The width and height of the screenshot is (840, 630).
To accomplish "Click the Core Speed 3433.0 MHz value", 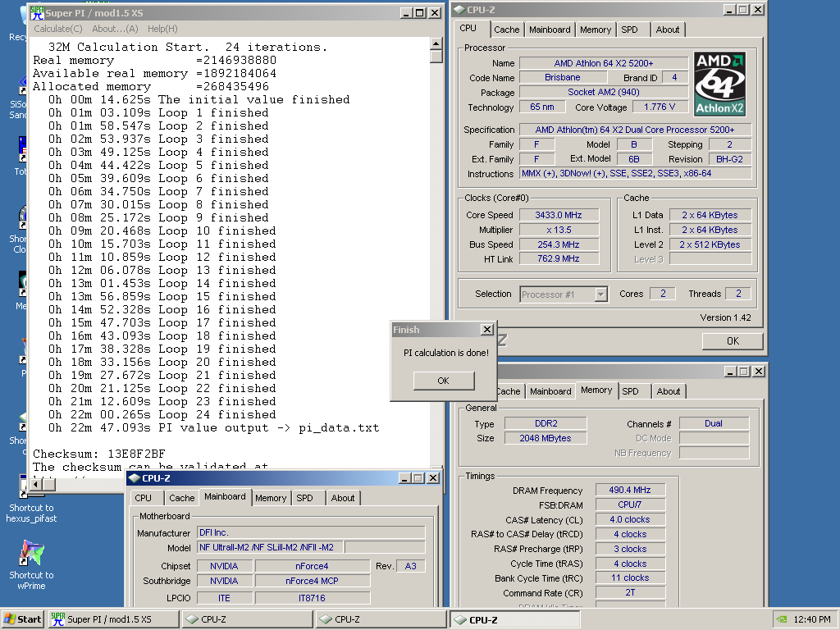I will click(559, 216).
